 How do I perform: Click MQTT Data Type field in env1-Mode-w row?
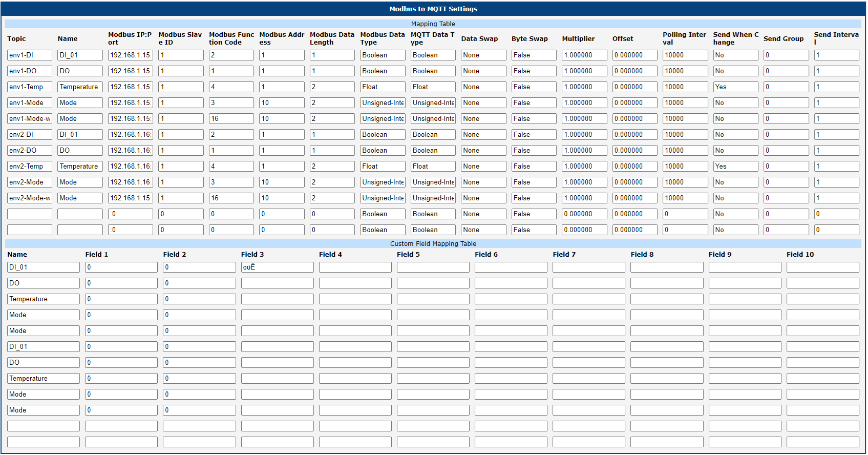(x=433, y=118)
